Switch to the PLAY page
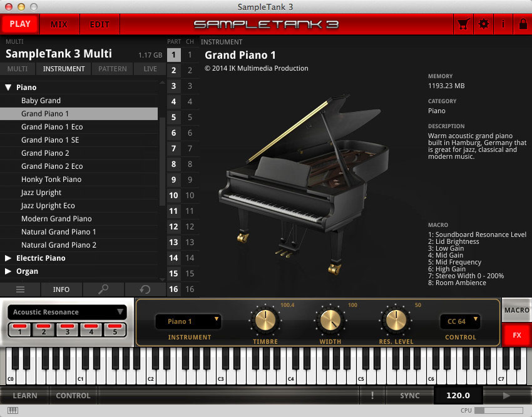532x417 pixels. click(19, 24)
